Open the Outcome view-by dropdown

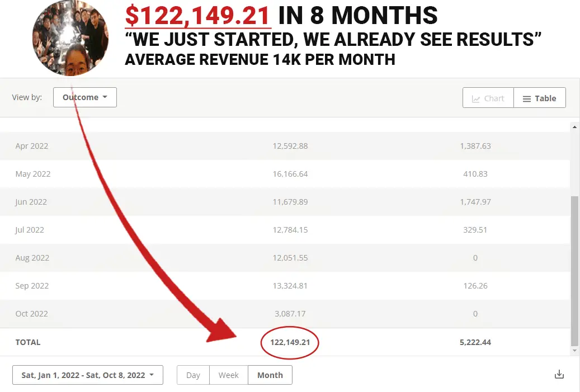coord(85,97)
